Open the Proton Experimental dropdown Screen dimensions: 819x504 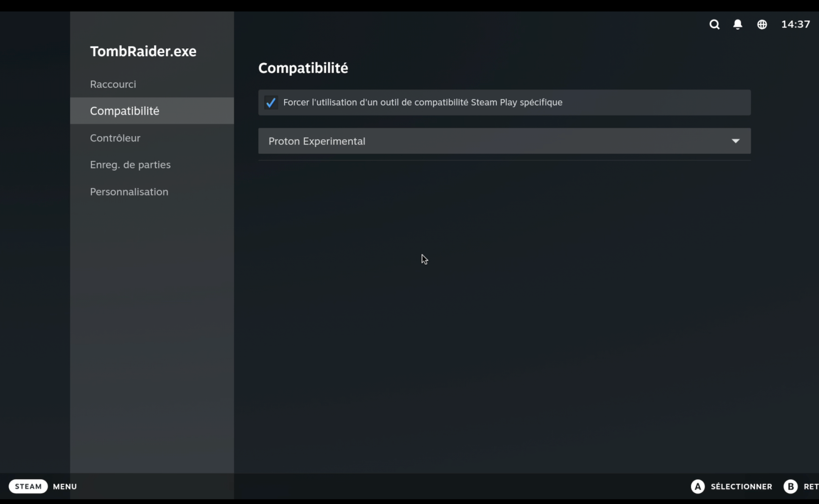coord(504,141)
